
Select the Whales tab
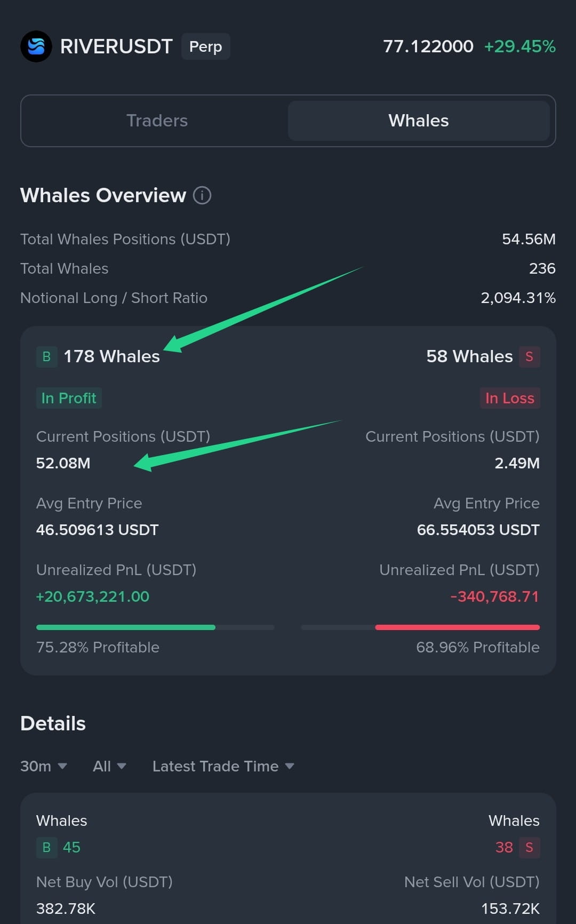pyautogui.click(x=419, y=121)
